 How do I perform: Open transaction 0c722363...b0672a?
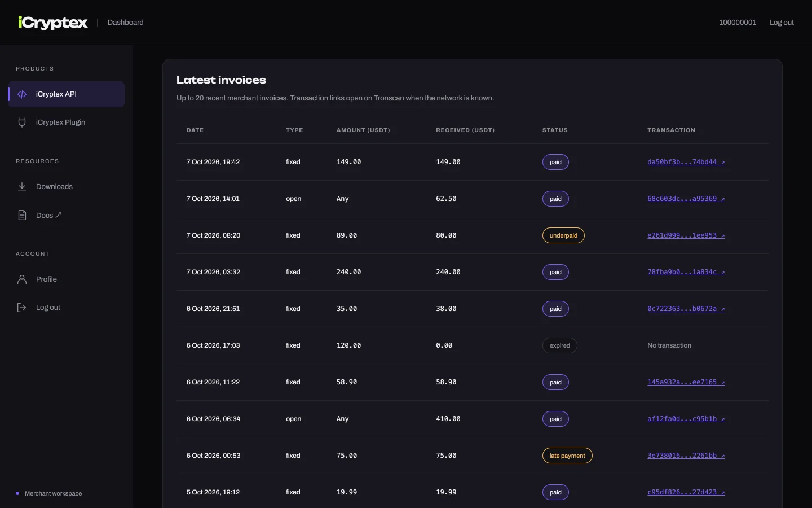pos(686,309)
